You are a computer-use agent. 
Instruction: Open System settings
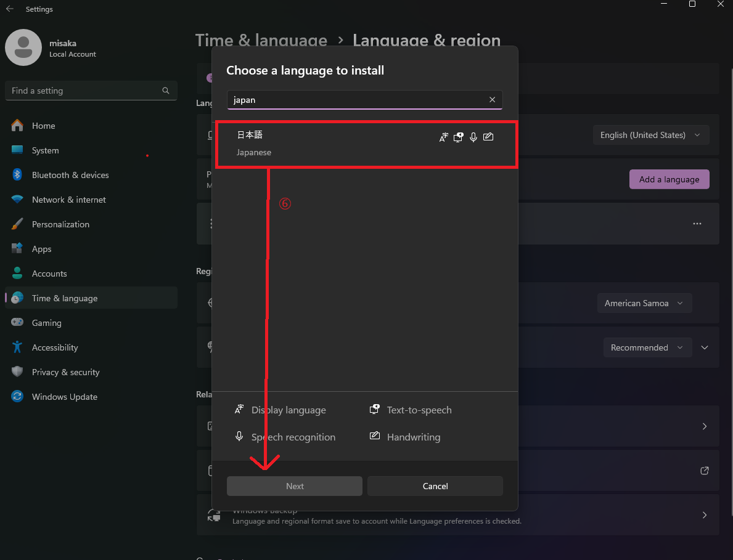click(91, 150)
